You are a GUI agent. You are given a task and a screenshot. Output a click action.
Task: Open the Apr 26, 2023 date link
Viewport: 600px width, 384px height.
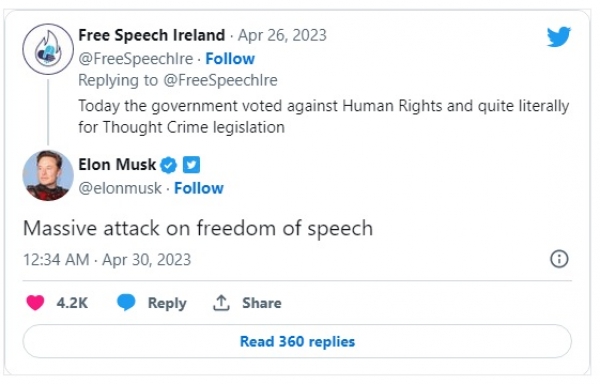[x=282, y=35]
